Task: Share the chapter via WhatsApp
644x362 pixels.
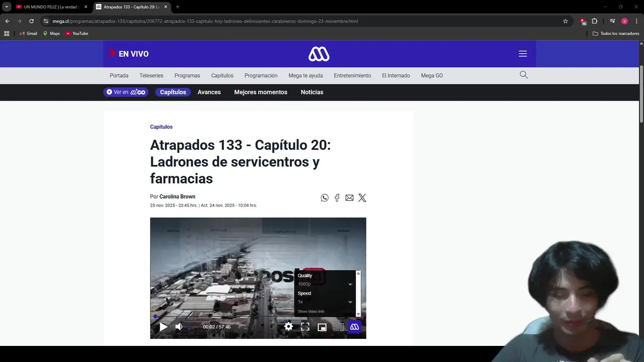Action: coord(325,198)
